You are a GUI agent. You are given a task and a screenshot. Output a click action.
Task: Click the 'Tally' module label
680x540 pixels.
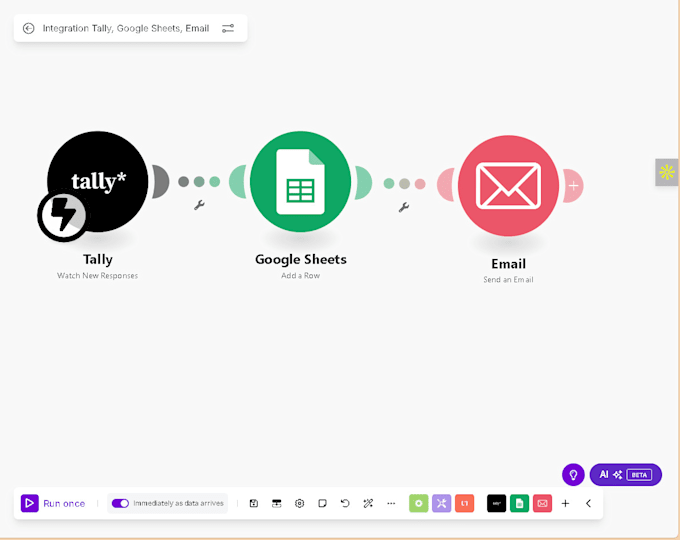tap(98, 259)
